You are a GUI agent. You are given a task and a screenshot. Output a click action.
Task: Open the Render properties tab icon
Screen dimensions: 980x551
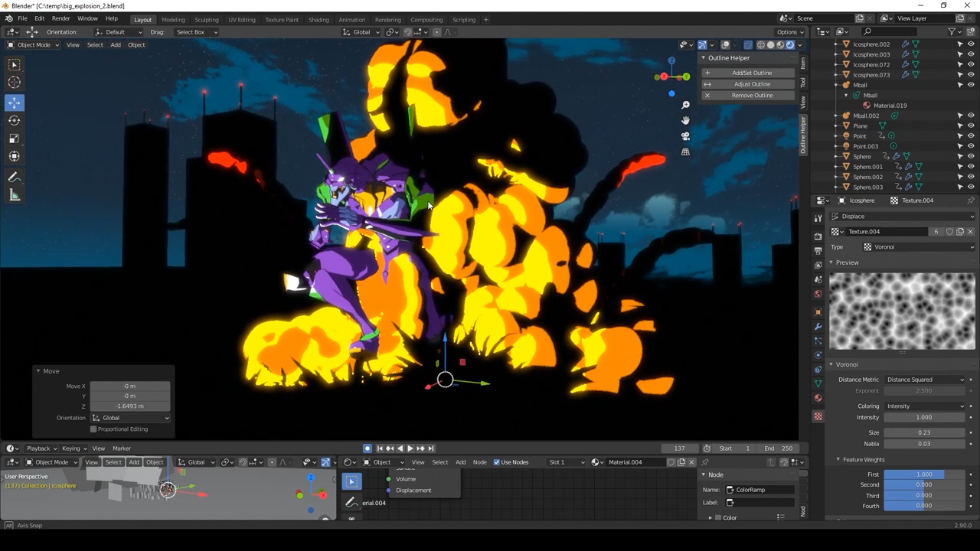coord(818,236)
